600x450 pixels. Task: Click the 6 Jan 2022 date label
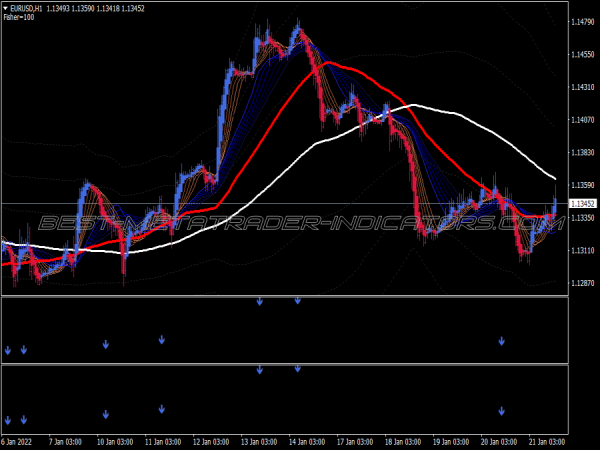click(18, 441)
